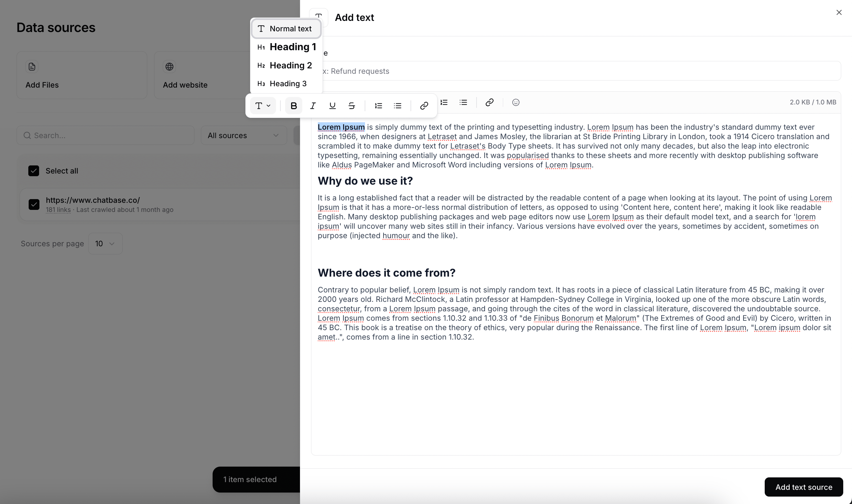Viewport: 852px width, 504px height.
Task: Click bullet list icon in the main editor toolbar
Action: (463, 102)
